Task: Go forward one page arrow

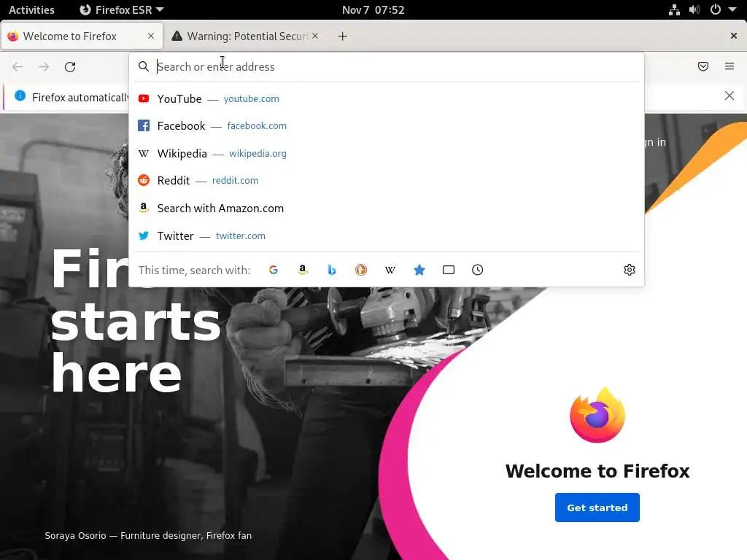Action: click(44, 66)
